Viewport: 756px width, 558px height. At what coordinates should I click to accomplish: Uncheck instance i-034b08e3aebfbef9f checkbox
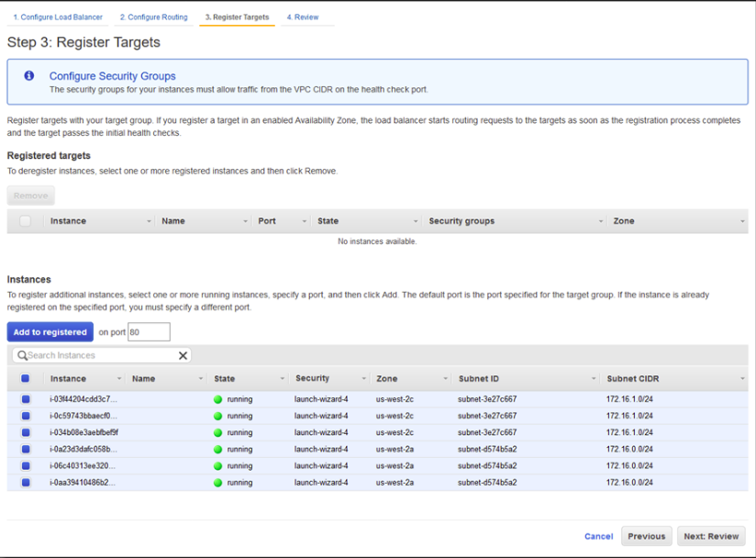click(26, 432)
